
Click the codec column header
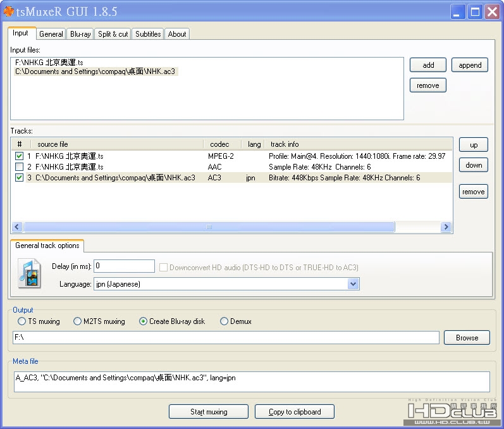tap(223, 144)
